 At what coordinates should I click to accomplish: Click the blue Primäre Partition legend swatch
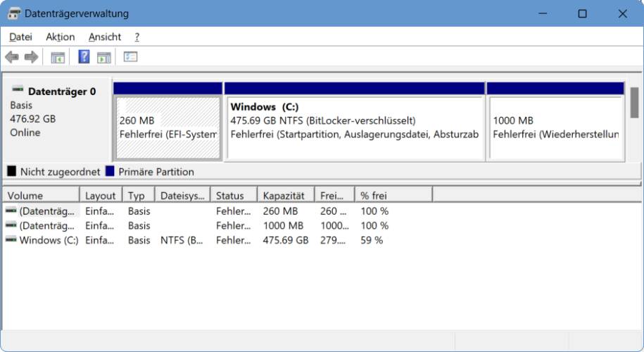(x=110, y=172)
